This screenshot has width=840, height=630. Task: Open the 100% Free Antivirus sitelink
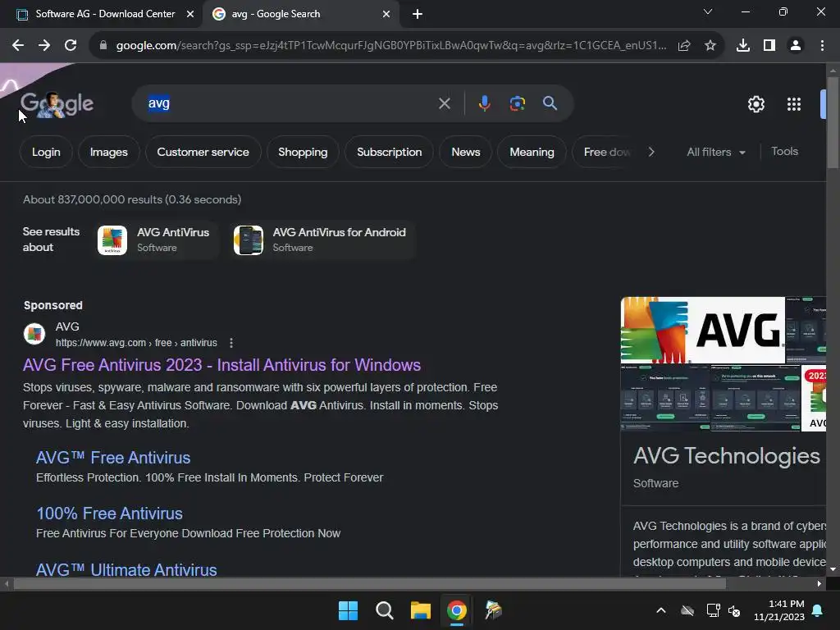click(x=109, y=514)
